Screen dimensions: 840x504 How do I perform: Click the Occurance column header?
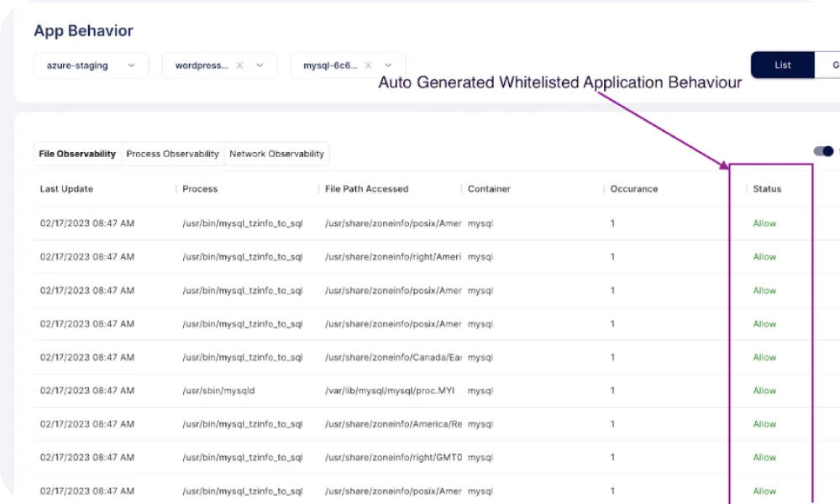coord(633,189)
